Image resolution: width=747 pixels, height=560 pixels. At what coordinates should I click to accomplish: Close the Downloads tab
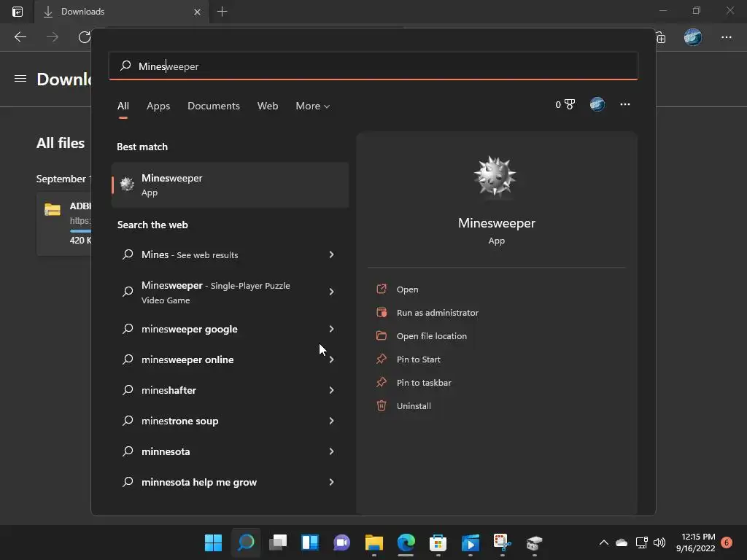click(197, 12)
